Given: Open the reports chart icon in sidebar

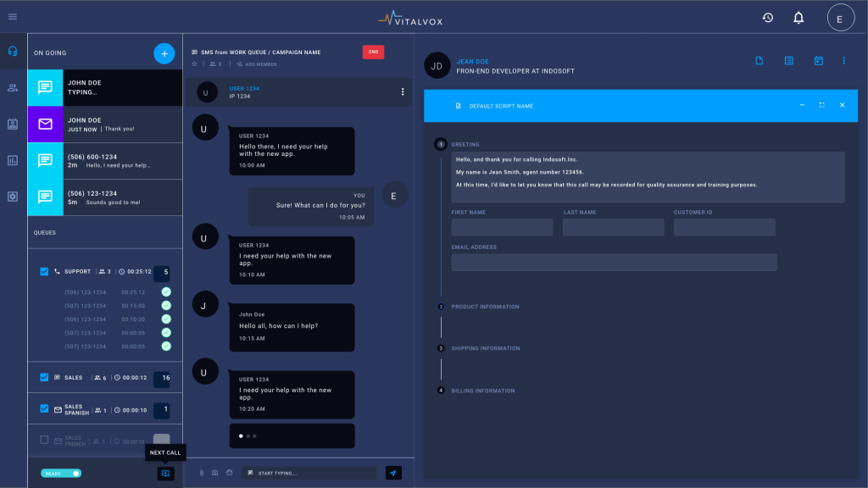Looking at the screenshot, I should point(13,160).
